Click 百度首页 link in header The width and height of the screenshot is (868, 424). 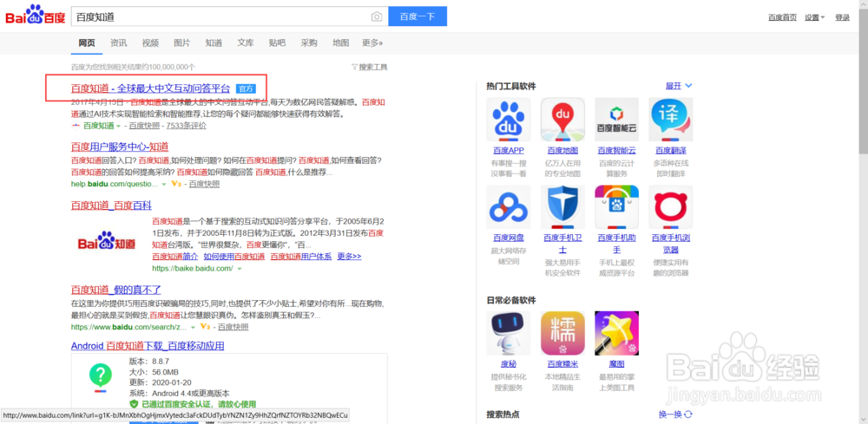pyautogui.click(x=782, y=17)
